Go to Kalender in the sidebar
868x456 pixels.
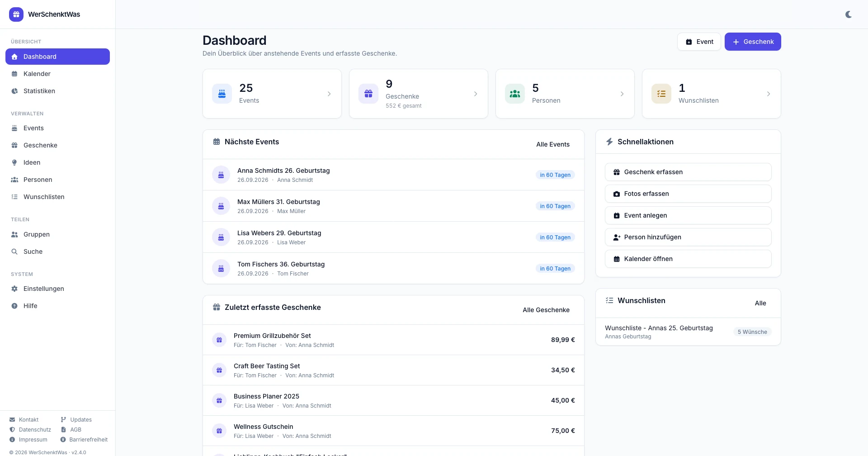point(57,74)
